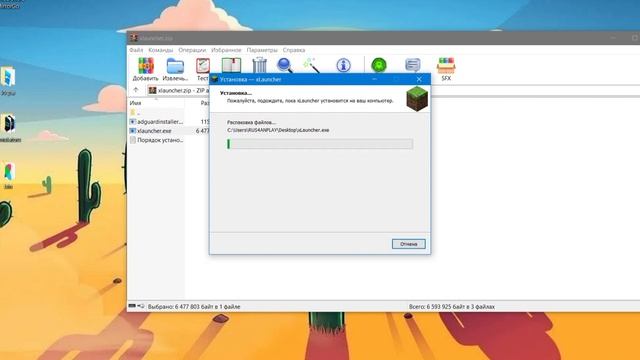Click the key icon in WinRAR status bar

(x=141, y=306)
